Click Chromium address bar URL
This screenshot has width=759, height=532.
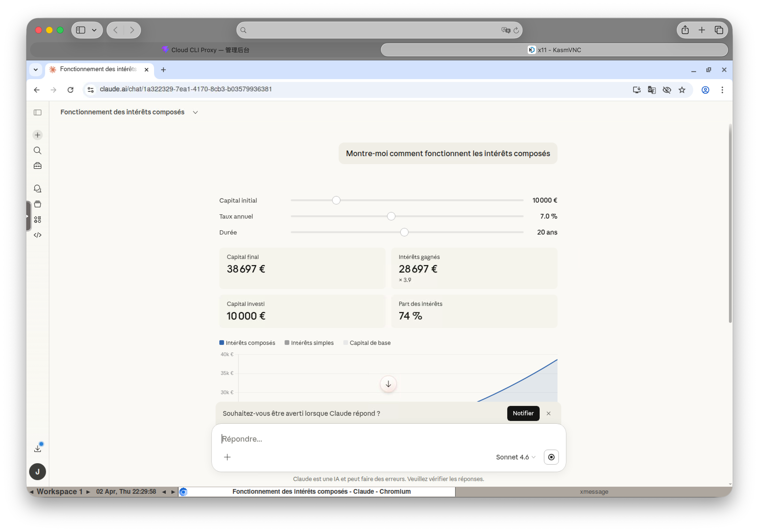(186, 89)
